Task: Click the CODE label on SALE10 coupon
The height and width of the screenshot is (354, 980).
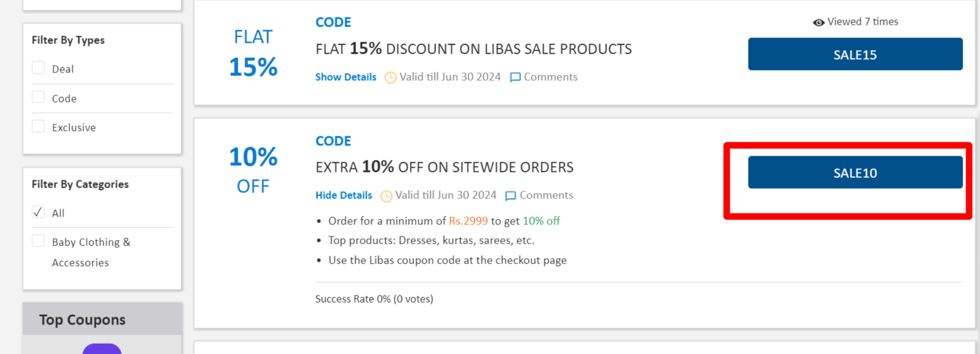Action: click(x=333, y=141)
